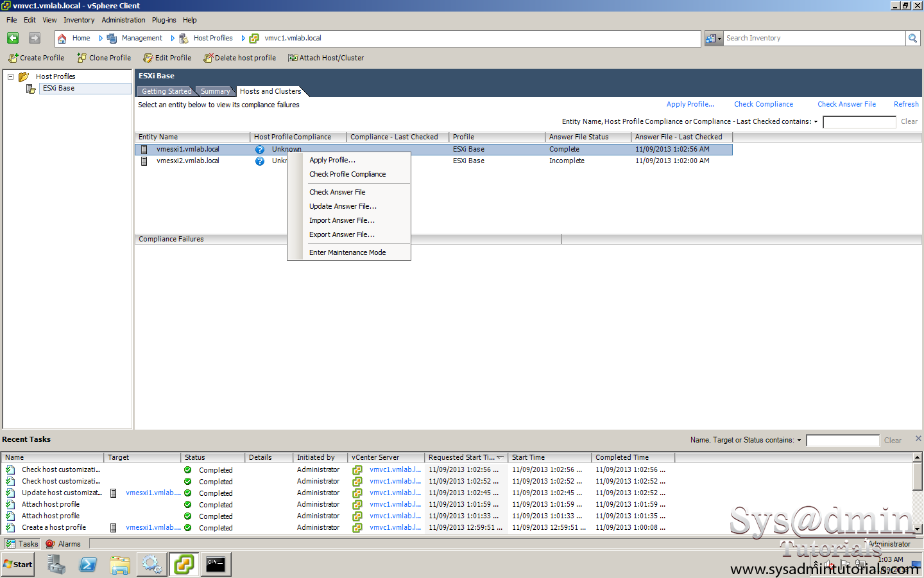Click the vmesxi2.vmlab.local host icon
The height and width of the screenshot is (578, 924).
point(144,161)
